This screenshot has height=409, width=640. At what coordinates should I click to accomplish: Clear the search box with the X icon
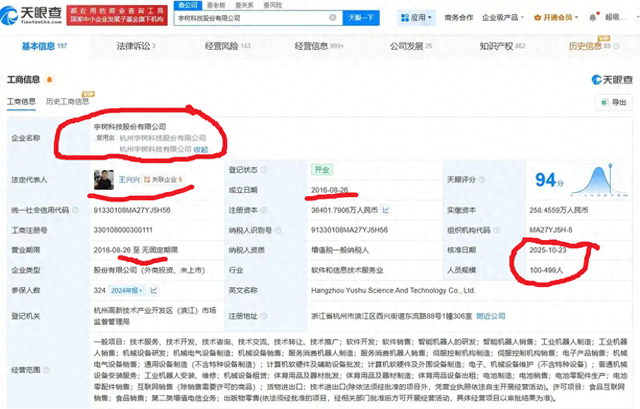pos(333,17)
